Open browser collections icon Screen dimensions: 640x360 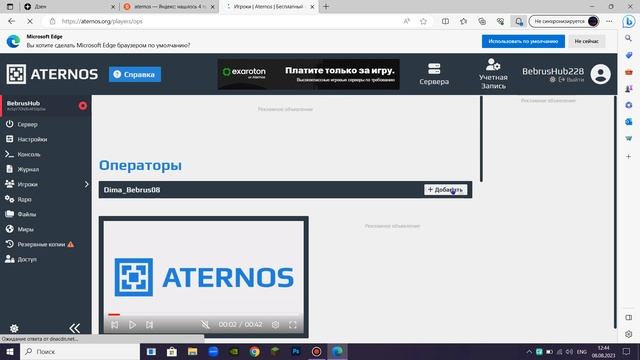(482, 21)
